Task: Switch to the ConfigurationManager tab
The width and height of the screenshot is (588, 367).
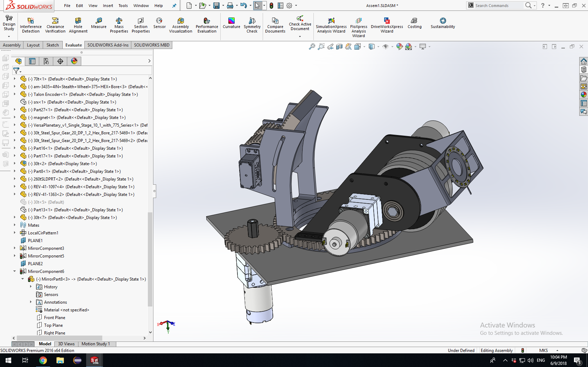Action: pos(46,61)
